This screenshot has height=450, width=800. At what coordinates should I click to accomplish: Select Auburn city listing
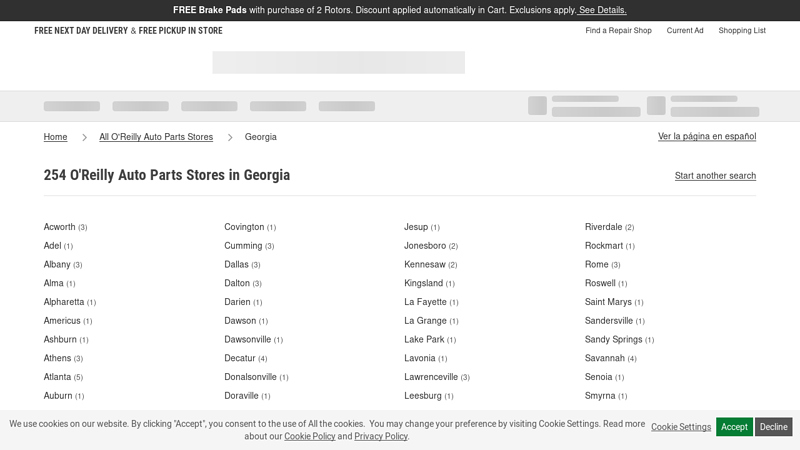64,396
